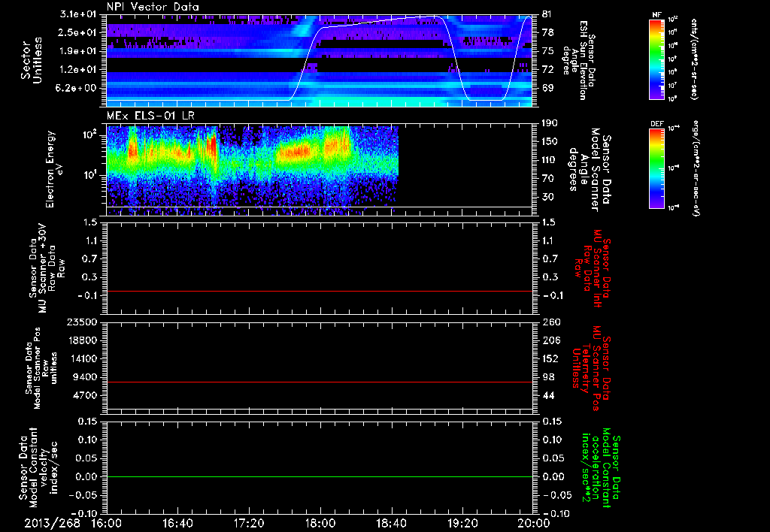Screen dimensions: 770x532
Task: Click the "2013/268" date label
Action: coord(52,523)
